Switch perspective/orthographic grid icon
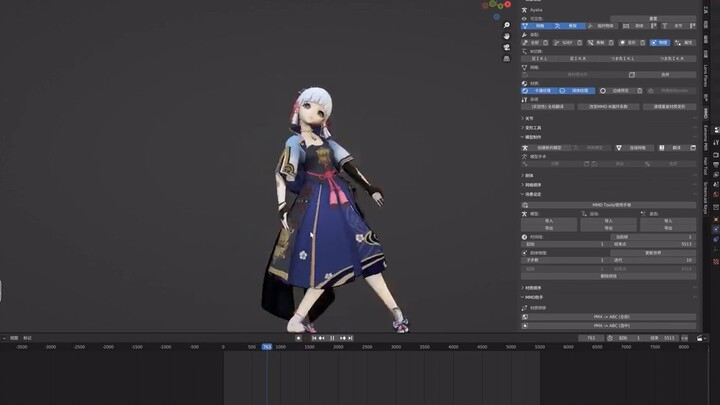The image size is (720, 405). pos(506,59)
